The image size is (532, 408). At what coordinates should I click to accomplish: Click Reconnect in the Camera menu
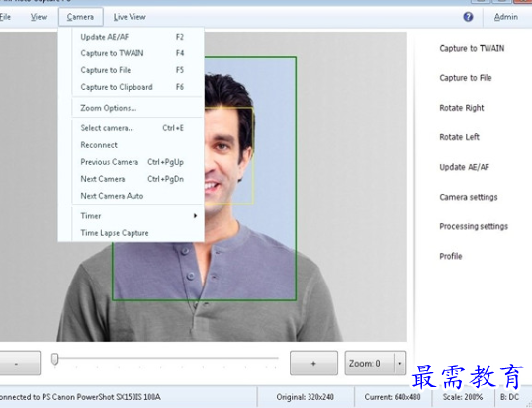tap(132, 145)
